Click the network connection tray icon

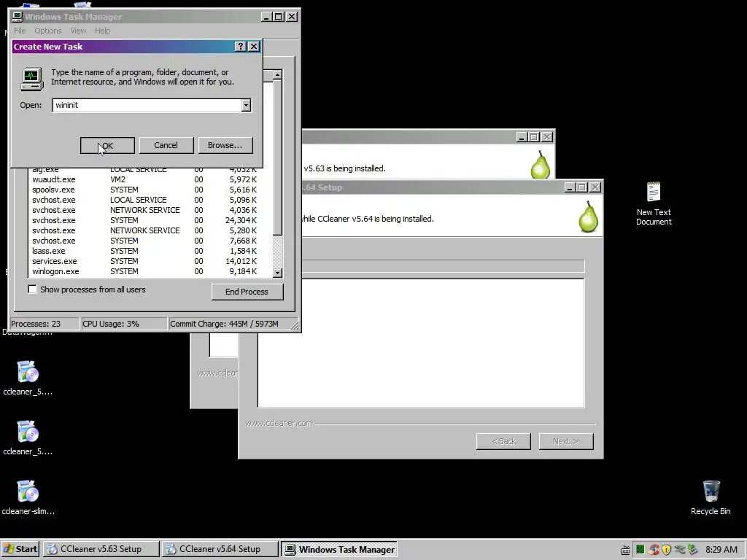(x=679, y=550)
